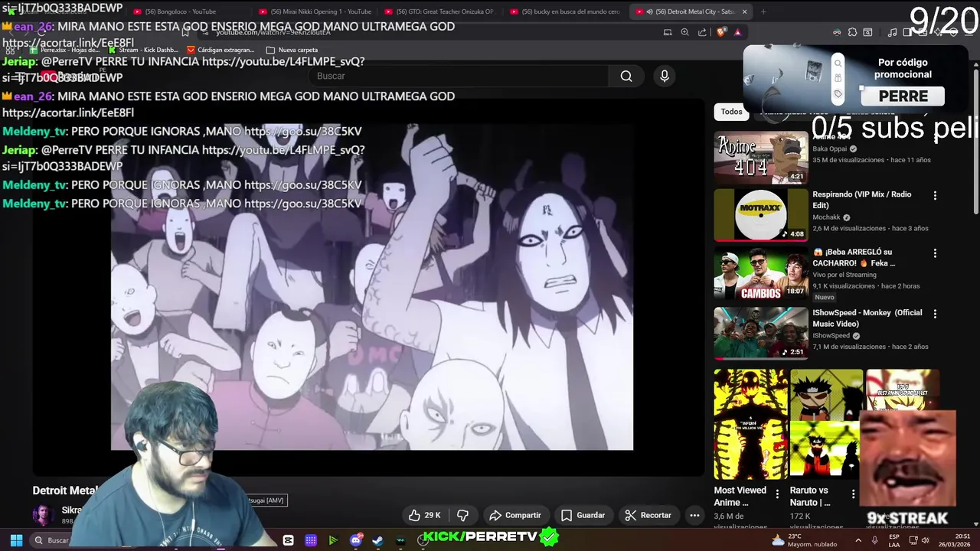Screen dimensions: 980x551
Task: Click the Guardar button
Action: [x=583, y=515]
